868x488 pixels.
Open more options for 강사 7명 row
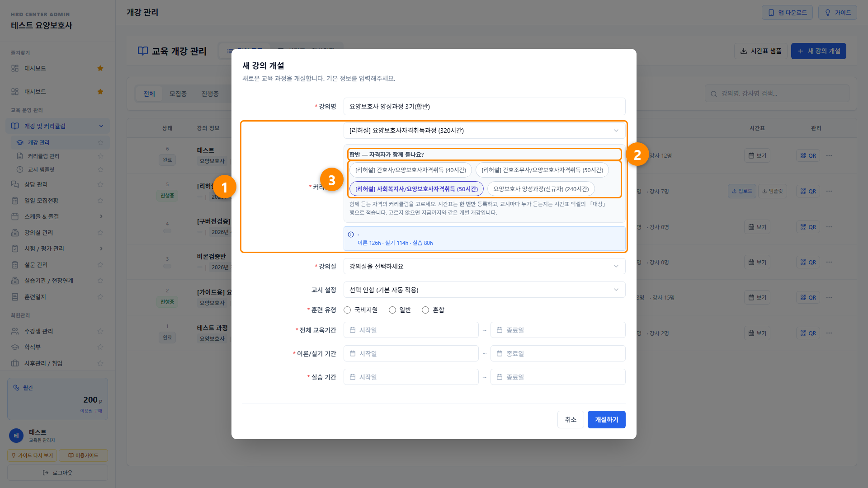click(829, 191)
